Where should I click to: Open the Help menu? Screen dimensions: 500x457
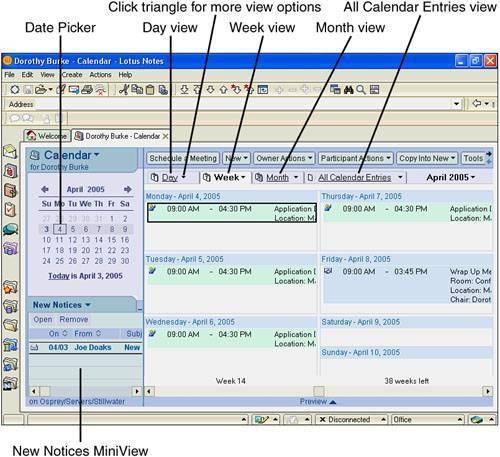pos(125,75)
